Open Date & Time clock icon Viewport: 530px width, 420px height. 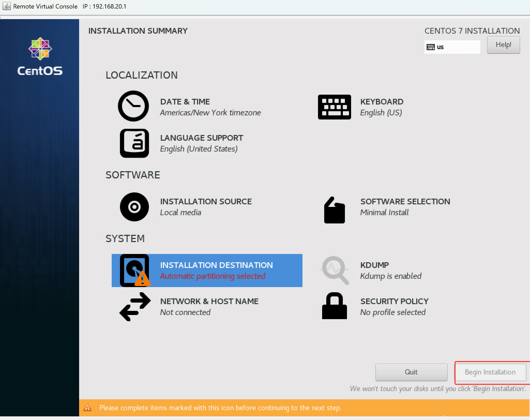pyautogui.click(x=133, y=106)
